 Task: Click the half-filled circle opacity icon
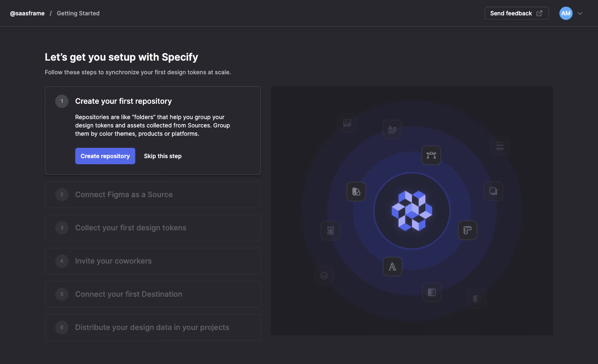pos(477,298)
